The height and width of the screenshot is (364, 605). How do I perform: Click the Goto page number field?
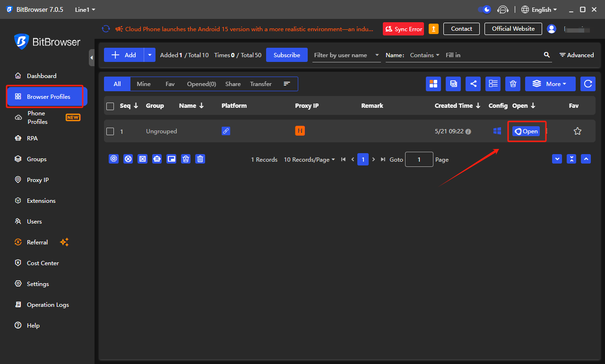419,159
